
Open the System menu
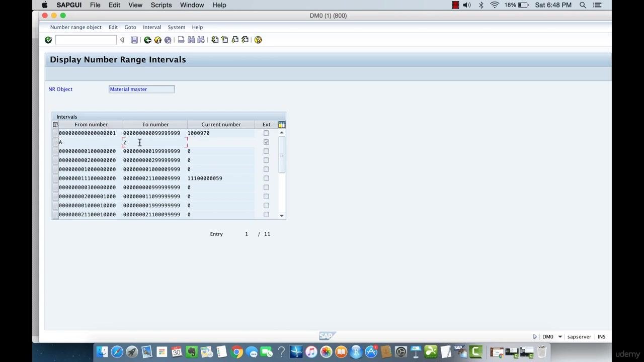coord(176,27)
